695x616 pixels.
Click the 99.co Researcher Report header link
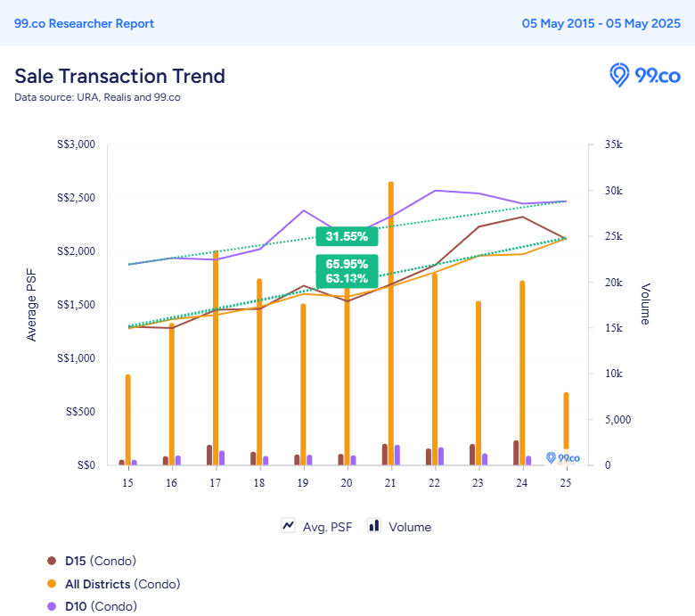(85, 23)
